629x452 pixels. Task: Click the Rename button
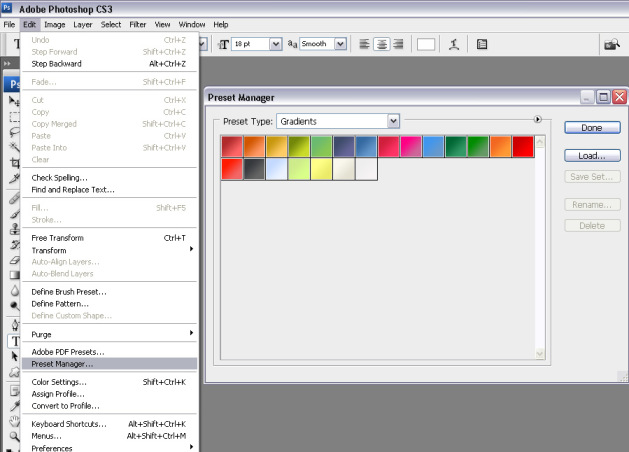tap(592, 205)
